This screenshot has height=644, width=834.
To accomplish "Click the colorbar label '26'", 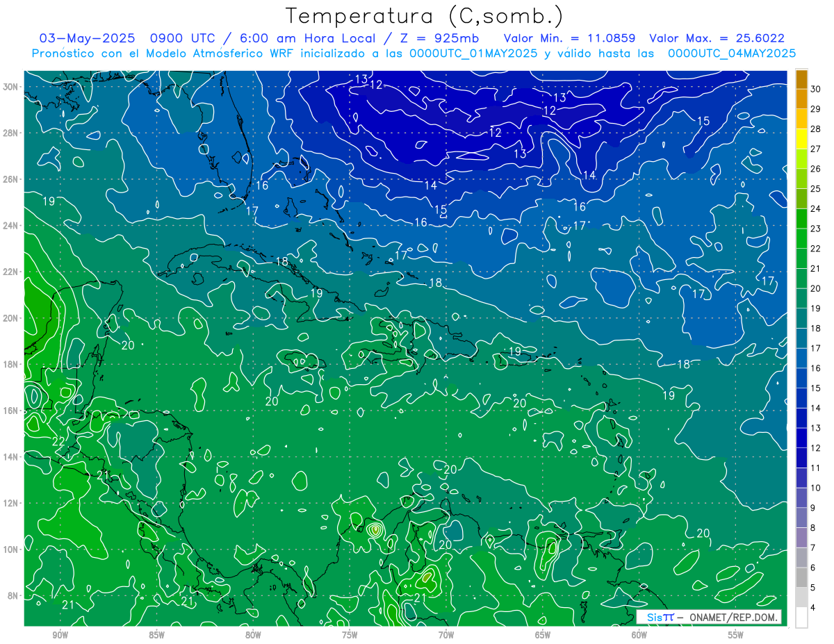I will click(816, 169).
